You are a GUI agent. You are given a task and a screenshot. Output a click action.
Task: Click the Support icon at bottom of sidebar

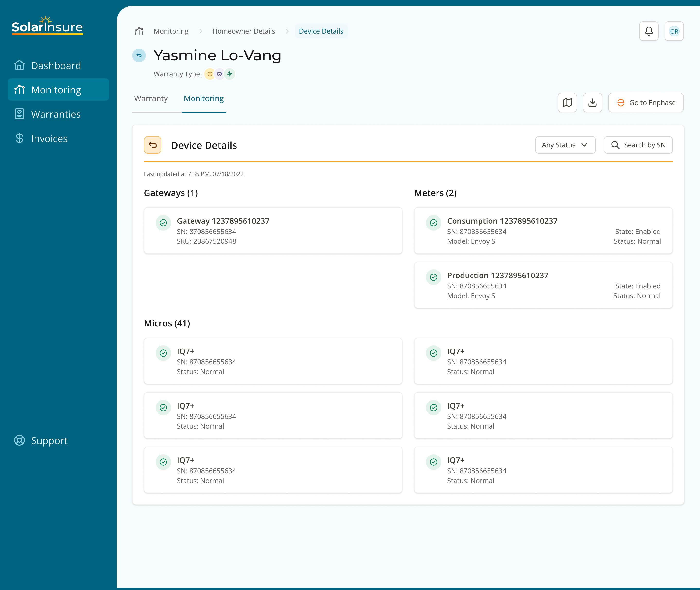pyautogui.click(x=19, y=440)
